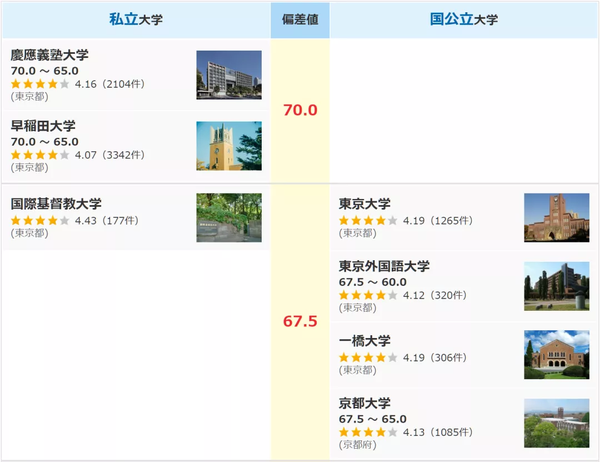Image resolution: width=600 pixels, height=462 pixels.
Task: Click the 国際基督教大学 campus gate thumbnail
Action: click(229, 217)
